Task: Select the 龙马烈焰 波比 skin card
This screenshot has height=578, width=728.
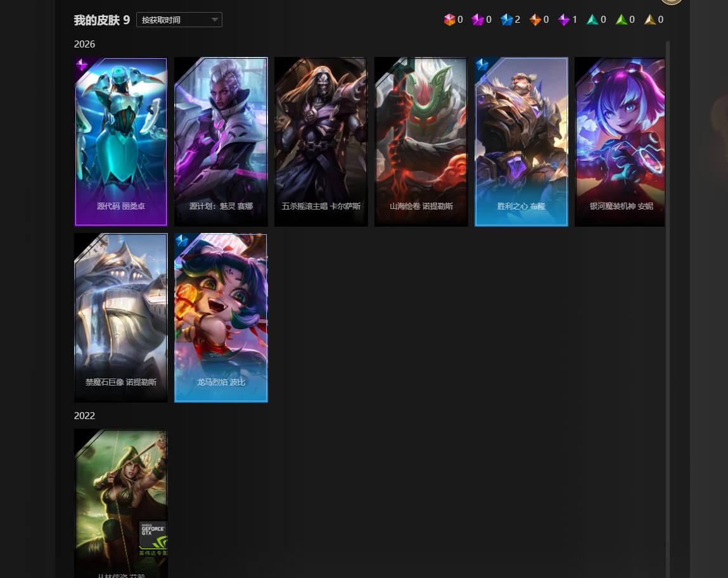Action: point(221,318)
